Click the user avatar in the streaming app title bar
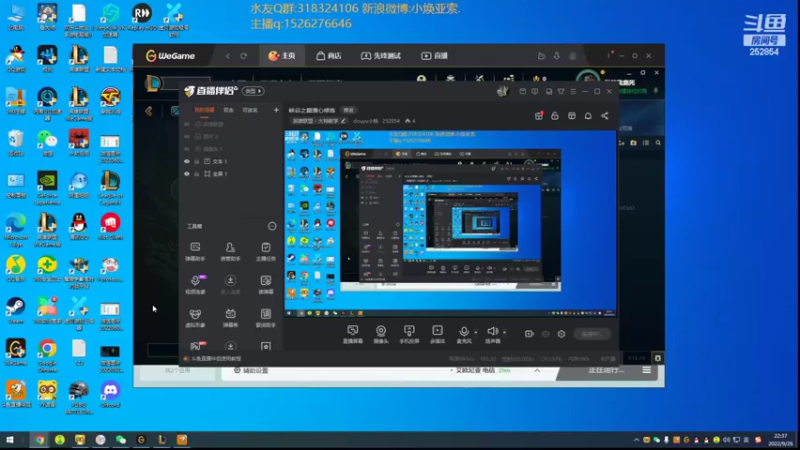This screenshot has width=800, height=450. click(x=503, y=91)
